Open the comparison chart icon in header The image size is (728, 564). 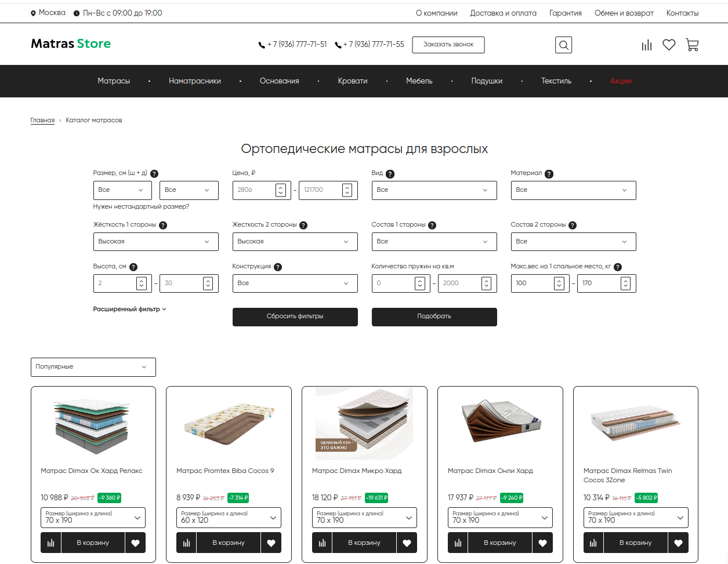[647, 45]
